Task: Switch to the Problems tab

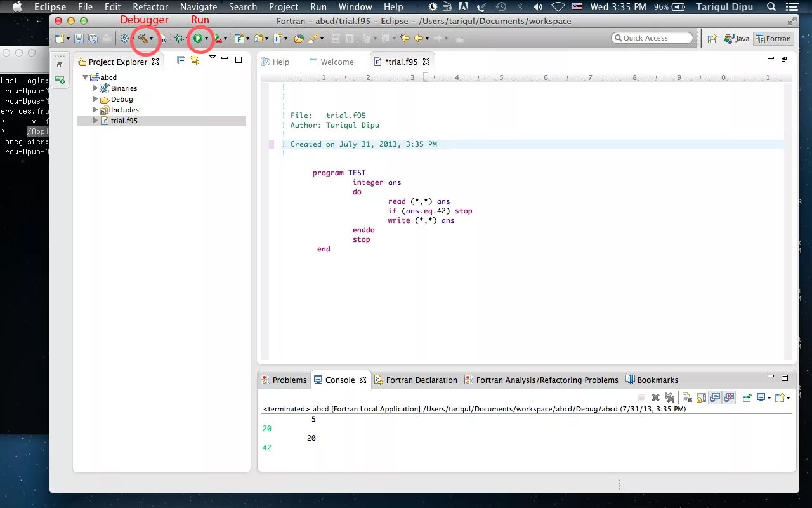Action: (x=284, y=380)
